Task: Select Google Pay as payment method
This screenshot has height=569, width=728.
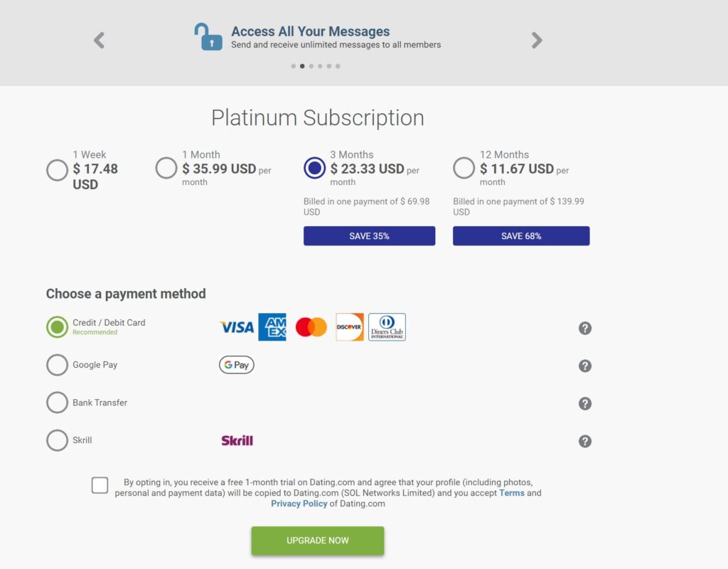Action: [x=57, y=365]
